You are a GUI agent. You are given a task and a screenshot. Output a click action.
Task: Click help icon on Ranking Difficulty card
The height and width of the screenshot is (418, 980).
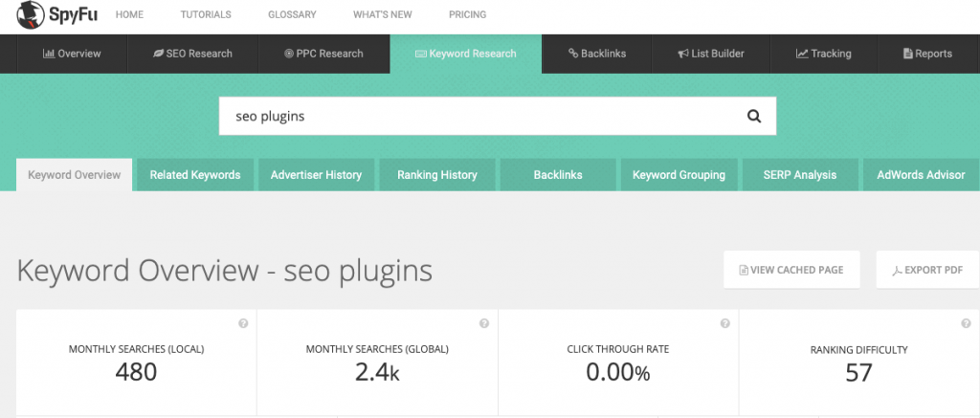pyautogui.click(x=967, y=323)
